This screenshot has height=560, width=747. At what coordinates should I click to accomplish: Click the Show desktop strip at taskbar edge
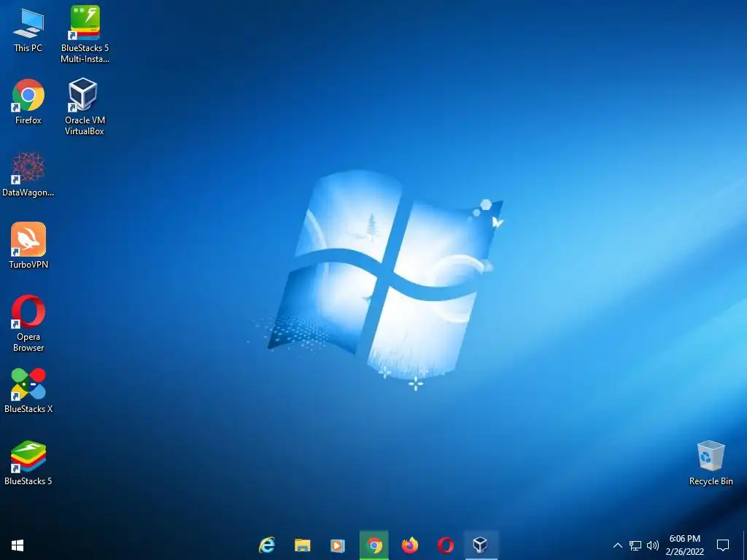pyautogui.click(x=744, y=545)
